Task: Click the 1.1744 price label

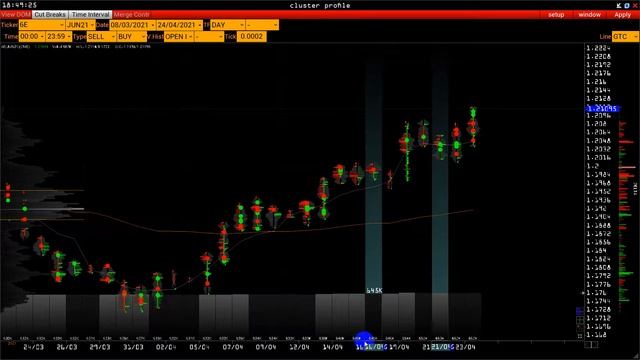Action: pos(598,301)
